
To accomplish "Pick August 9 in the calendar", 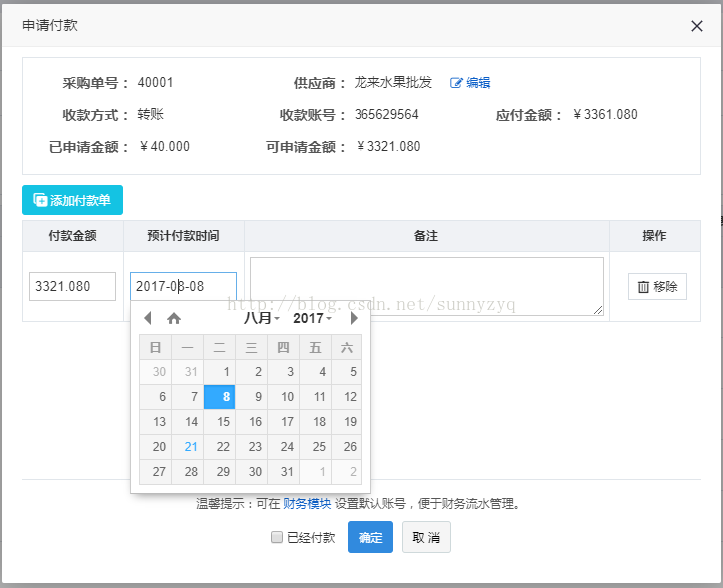I will (x=252, y=396).
